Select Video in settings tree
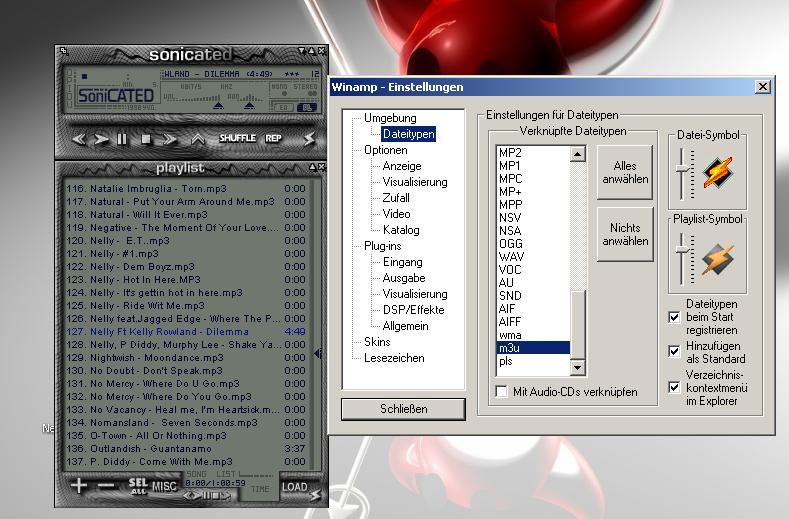The height and width of the screenshot is (519, 789). [396, 214]
